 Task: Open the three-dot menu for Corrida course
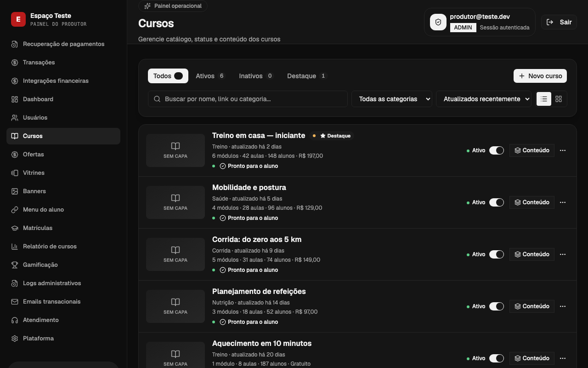[563, 254]
